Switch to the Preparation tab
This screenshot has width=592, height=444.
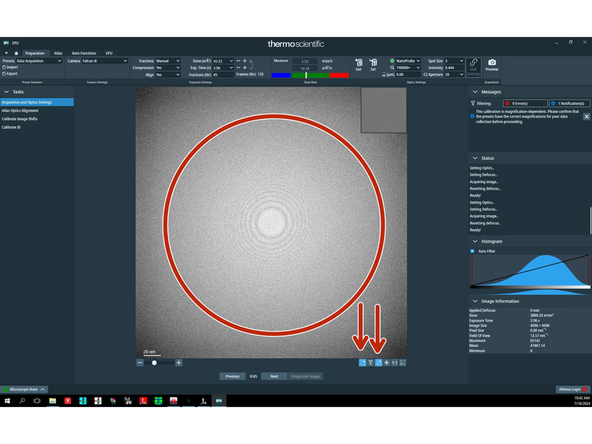[x=35, y=53]
